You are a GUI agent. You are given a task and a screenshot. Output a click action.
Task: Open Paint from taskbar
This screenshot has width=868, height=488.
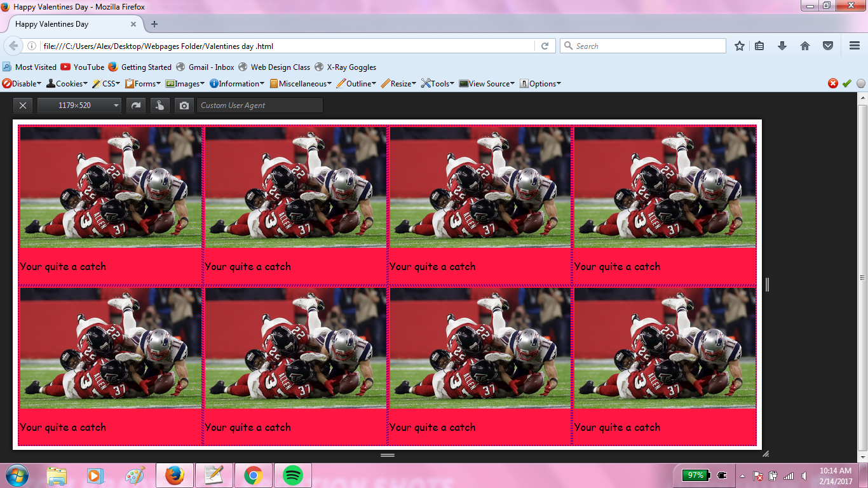[x=135, y=475]
